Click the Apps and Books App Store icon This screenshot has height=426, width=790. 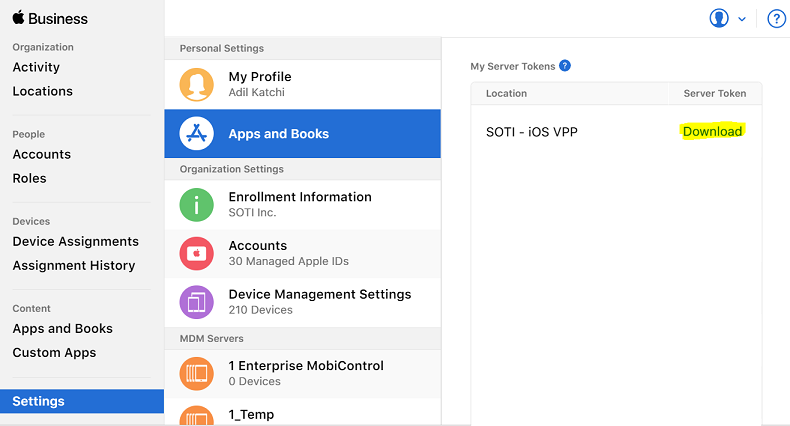(x=196, y=134)
